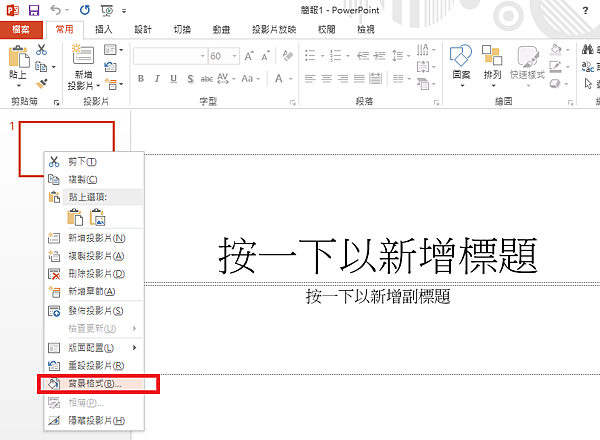Click the Decrease indent icon
The height and width of the screenshot is (440, 600).
[x=363, y=56]
